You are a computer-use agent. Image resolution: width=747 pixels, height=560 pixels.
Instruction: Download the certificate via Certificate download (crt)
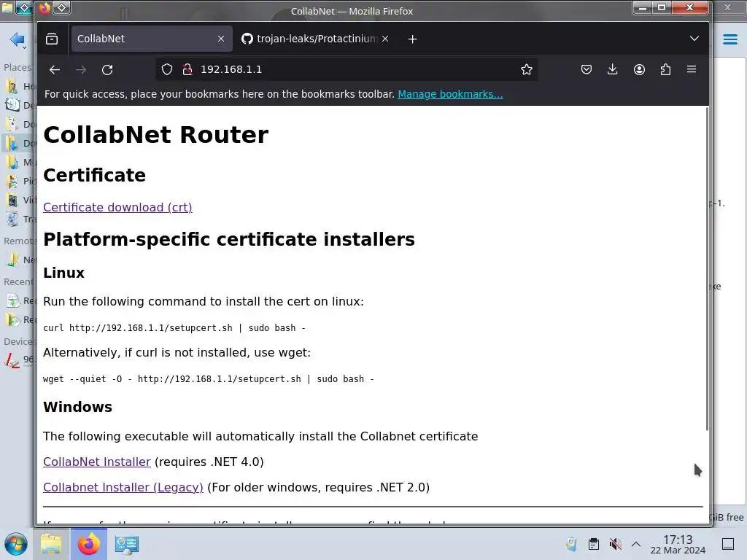point(117,207)
